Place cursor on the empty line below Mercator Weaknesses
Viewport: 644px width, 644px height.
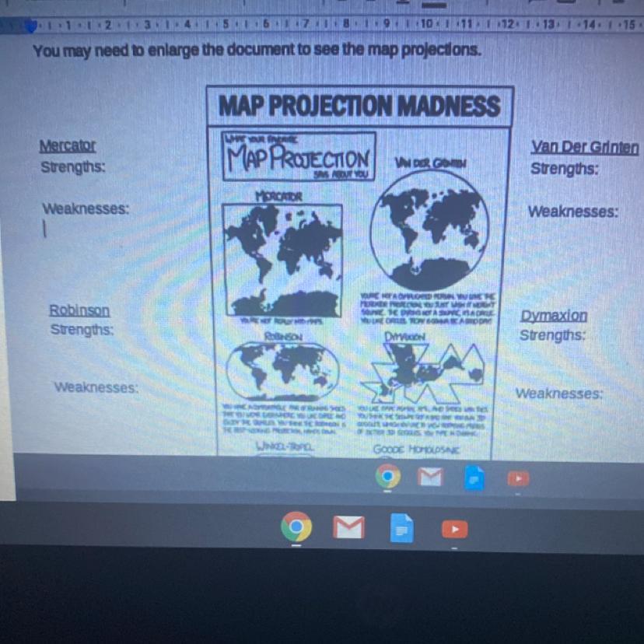[45, 229]
